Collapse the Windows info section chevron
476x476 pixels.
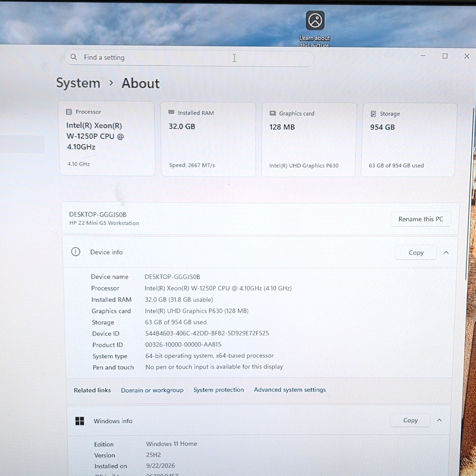point(440,420)
